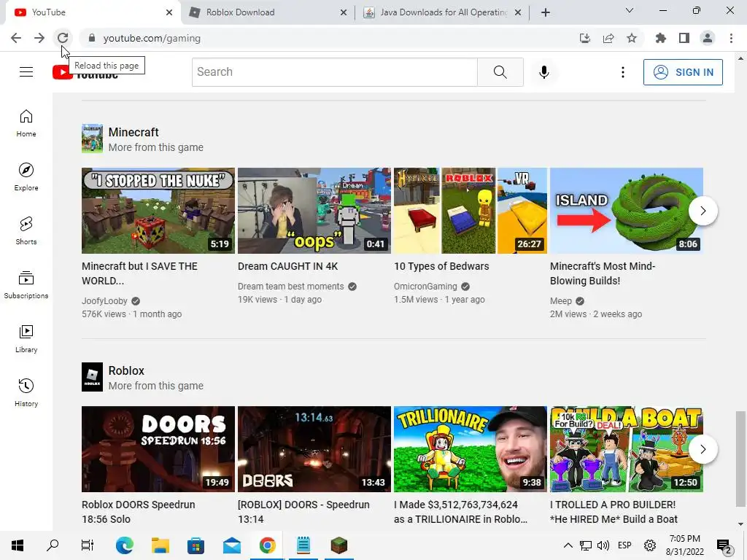Click the share page icon in address bar
Screen dimensions: 747x560
(x=608, y=38)
